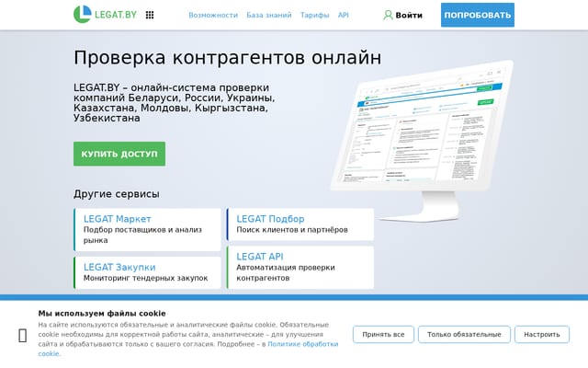Click the text Подбор поставщиков и анализ рынка
This screenshot has width=588, height=368.
142,235
